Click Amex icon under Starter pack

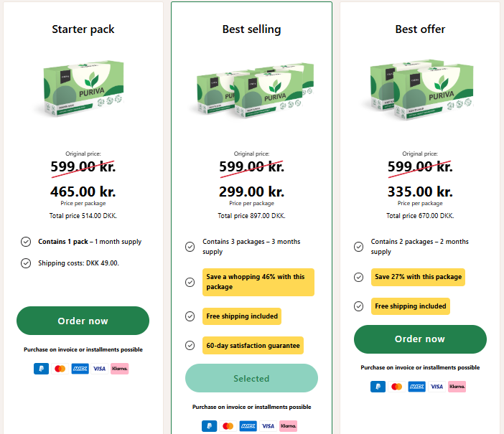pos(80,369)
